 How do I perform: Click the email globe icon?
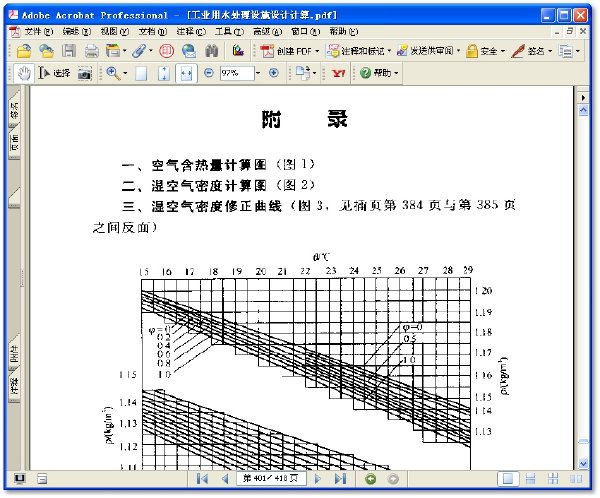(x=189, y=51)
